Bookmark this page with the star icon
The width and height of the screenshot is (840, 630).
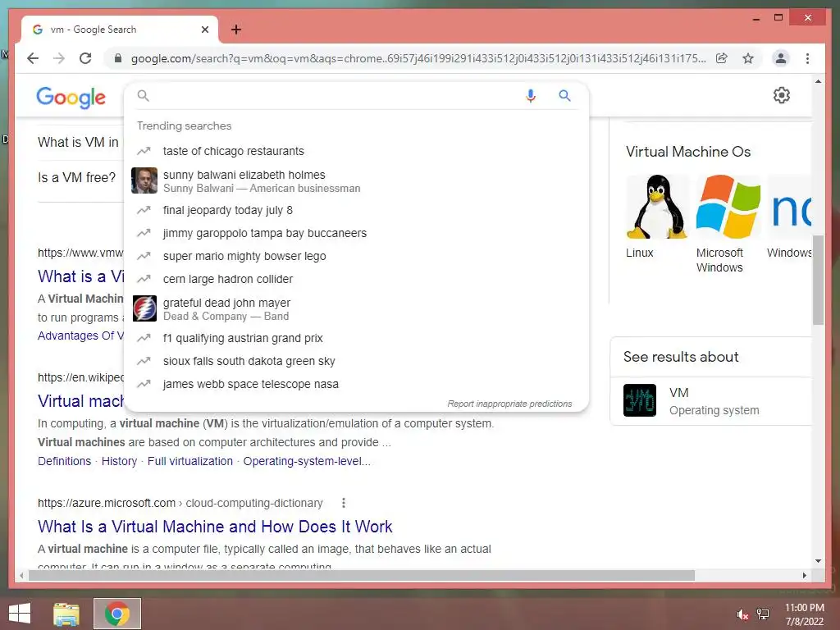(748, 58)
